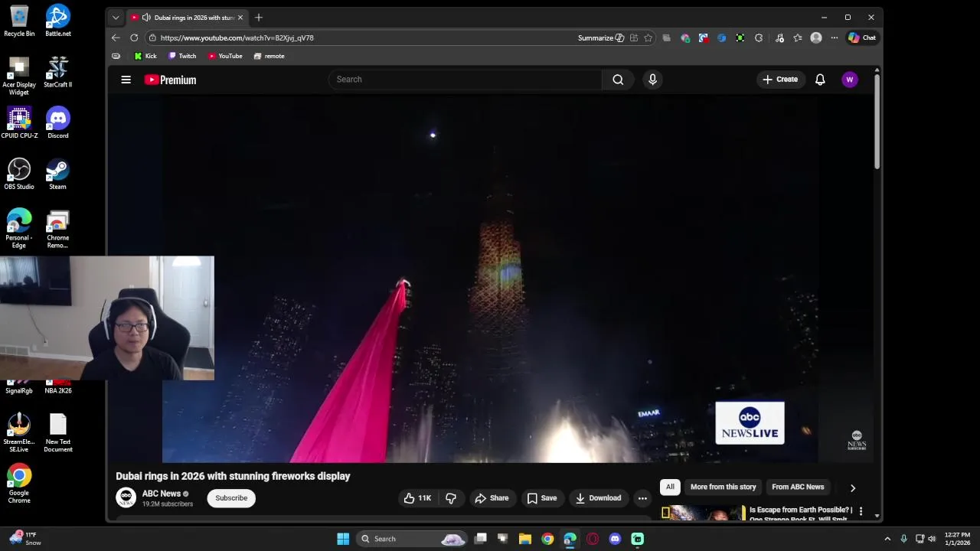Start voice search with the microphone icon
The height and width of the screenshot is (551, 980).
652,80
